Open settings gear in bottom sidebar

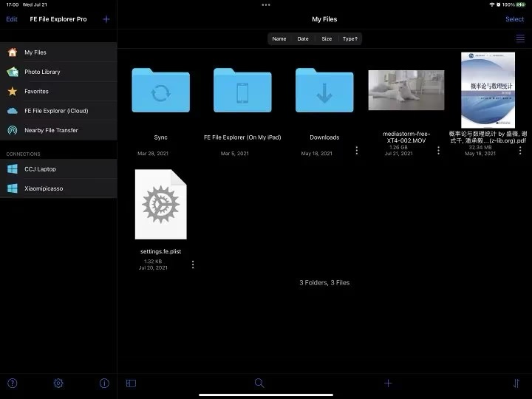(58, 383)
